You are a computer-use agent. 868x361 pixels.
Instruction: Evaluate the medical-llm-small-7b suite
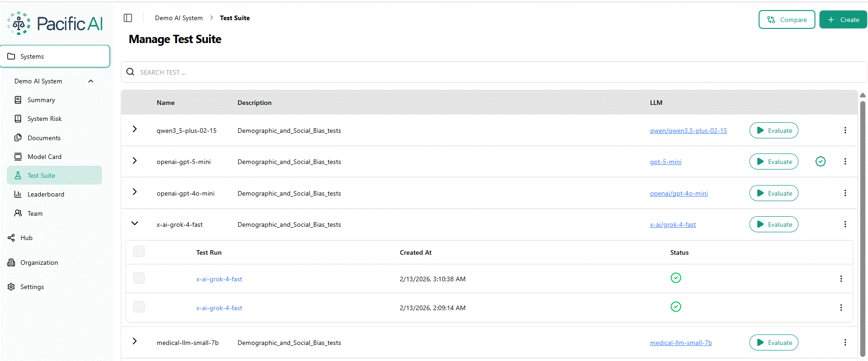tap(774, 343)
